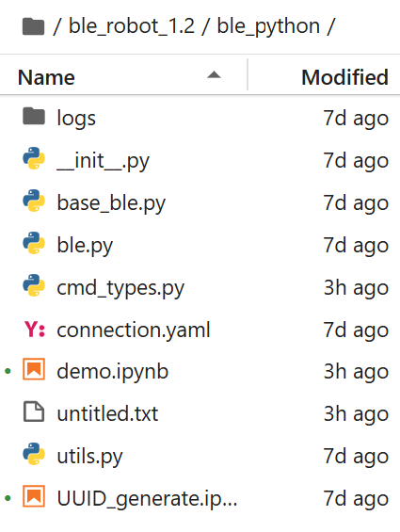Click modified time of untitled.txt
400x532 pixels.
(x=356, y=414)
